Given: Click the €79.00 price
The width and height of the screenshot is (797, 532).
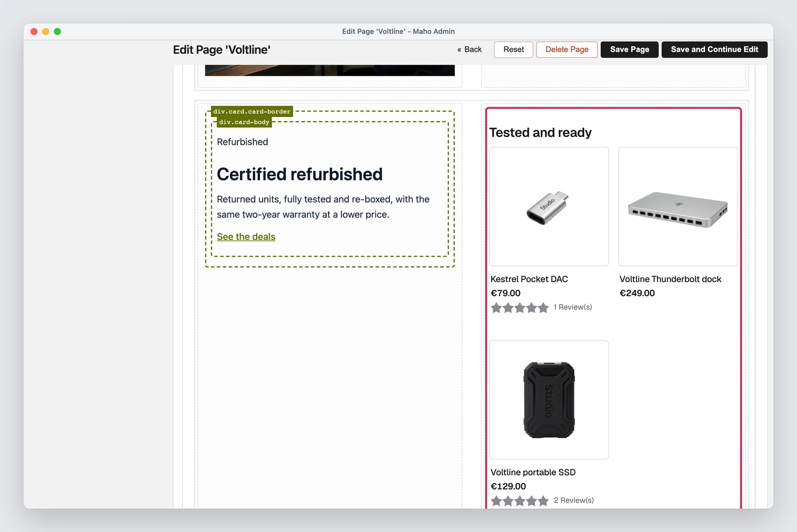Looking at the screenshot, I should coord(506,293).
